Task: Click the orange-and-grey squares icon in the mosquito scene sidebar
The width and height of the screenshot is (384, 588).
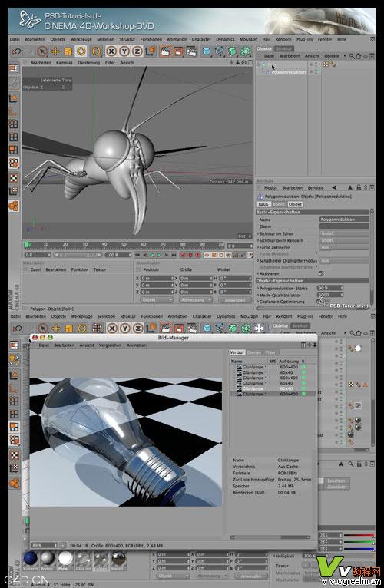Action: point(14,150)
